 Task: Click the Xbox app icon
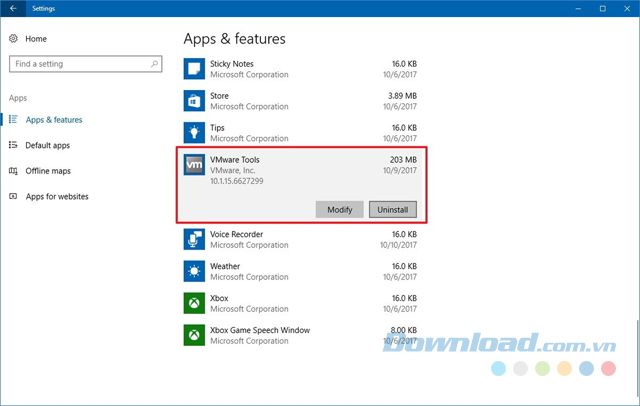pyautogui.click(x=194, y=304)
